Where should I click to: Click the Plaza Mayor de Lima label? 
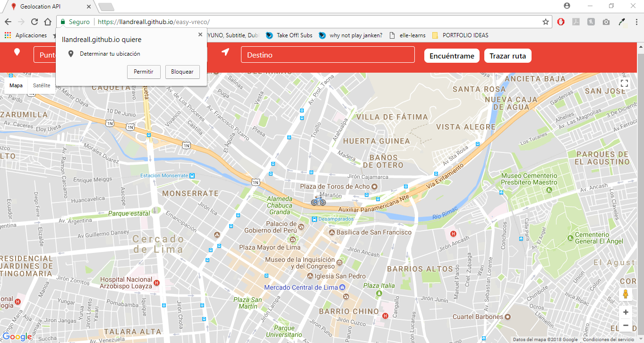(269, 247)
